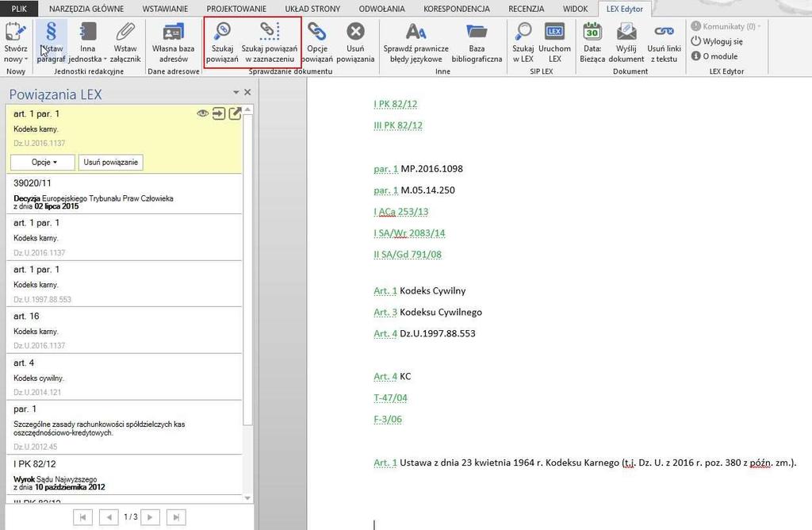The width and height of the screenshot is (812, 530).
Task: Click Wyloguj się
Action: click(717, 41)
